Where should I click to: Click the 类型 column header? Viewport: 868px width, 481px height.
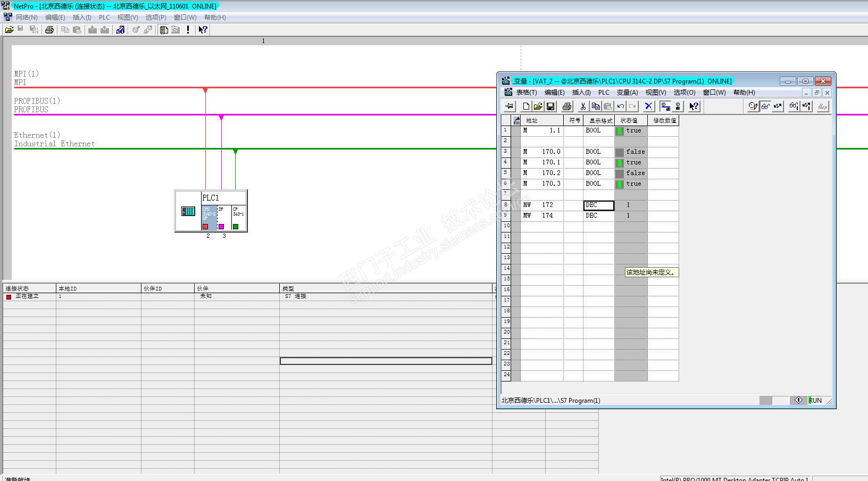(386, 288)
